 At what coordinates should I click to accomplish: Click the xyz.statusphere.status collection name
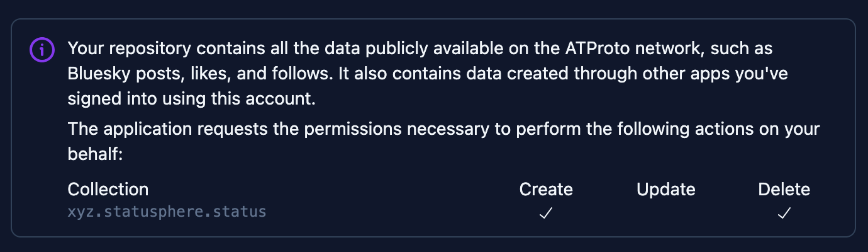click(167, 211)
